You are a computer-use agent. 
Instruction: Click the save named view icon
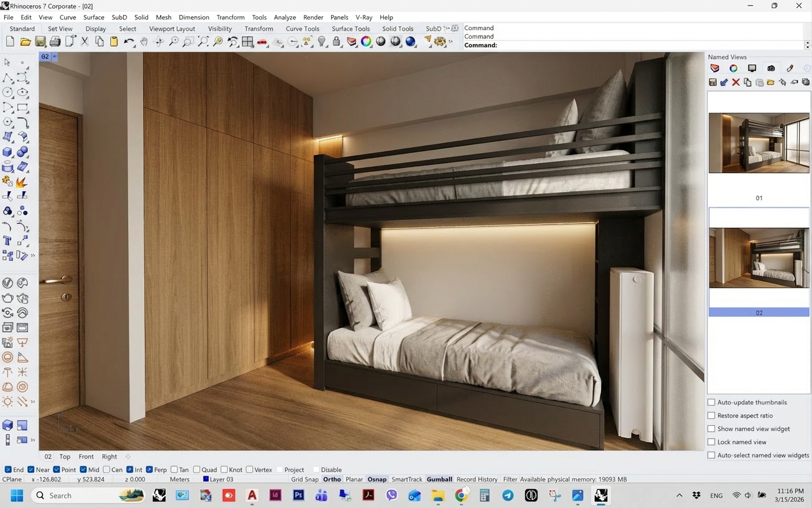coord(713,82)
